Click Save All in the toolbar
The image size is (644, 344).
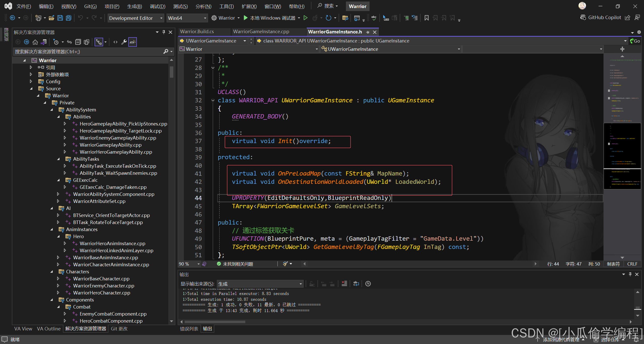pyautogui.click(x=68, y=18)
